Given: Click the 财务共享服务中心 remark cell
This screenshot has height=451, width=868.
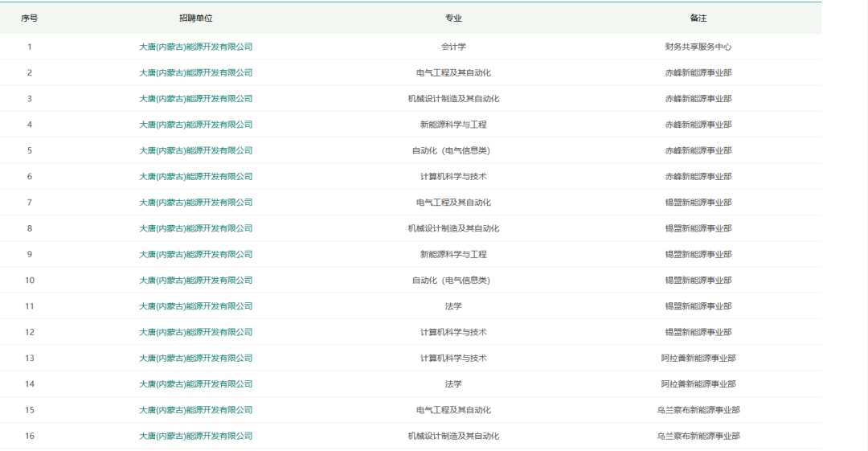Looking at the screenshot, I should (x=698, y=47).
